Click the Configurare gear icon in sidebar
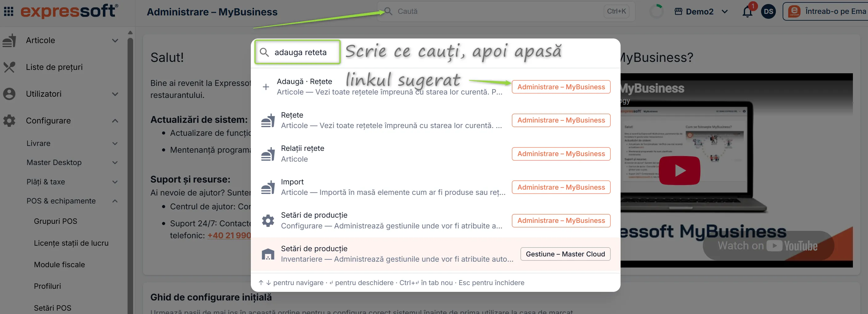The image size is (868, 314). (9, 120)
